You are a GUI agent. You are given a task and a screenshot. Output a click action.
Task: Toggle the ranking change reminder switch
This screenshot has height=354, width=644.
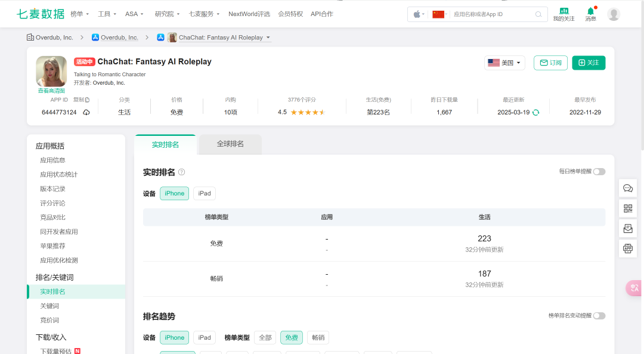click(599, 316)
